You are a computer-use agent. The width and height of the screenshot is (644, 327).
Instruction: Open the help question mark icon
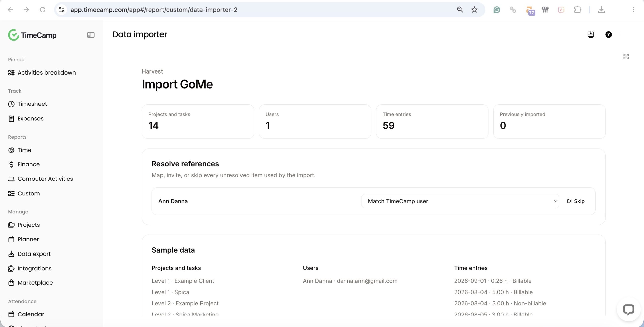[x=608, y=34]
